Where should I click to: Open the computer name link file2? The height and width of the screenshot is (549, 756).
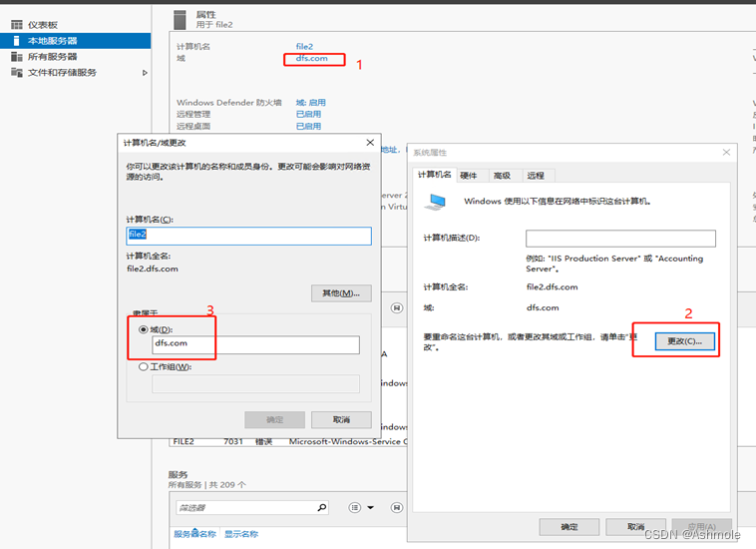304,46
